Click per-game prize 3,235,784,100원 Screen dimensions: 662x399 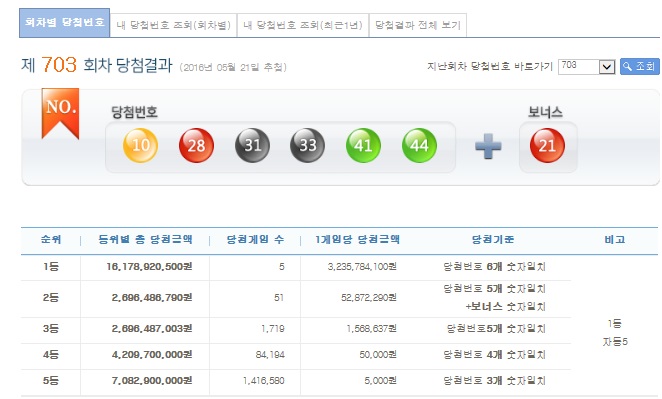pos(362,267)
